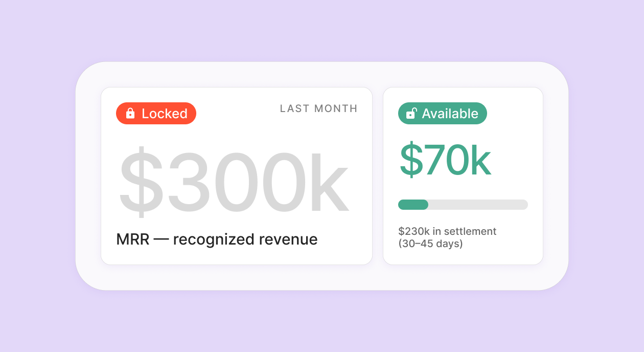Image resolution: width=644 pixels, height=352 pixels.
Task: Select the red Locked badge label
Action: click(x=165, y=114)
